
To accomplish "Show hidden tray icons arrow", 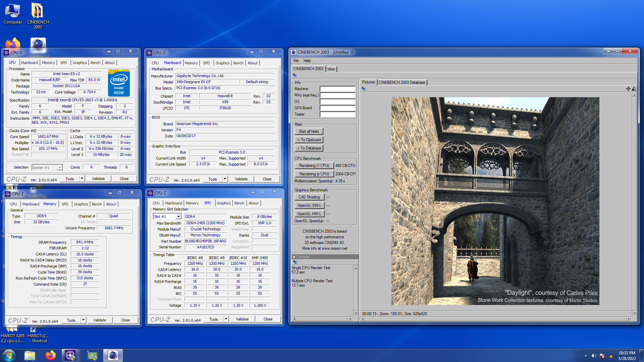I will point(586,356).
